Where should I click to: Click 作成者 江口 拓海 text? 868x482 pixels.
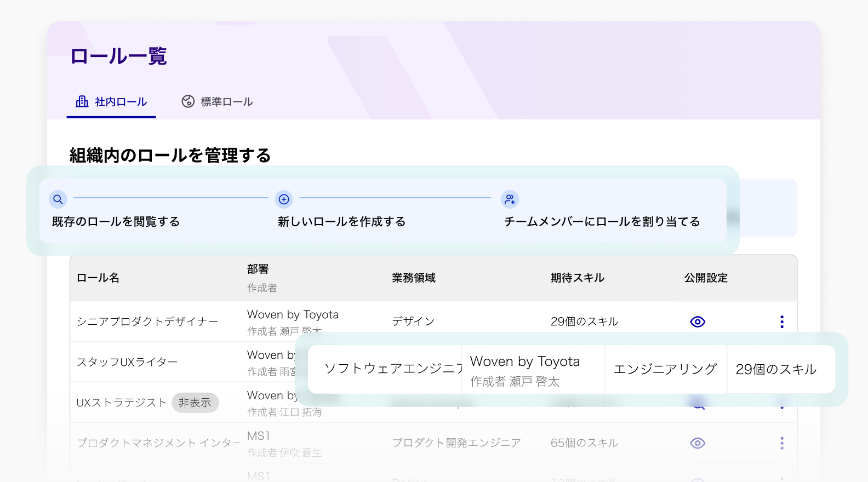(x=284, y=412)
